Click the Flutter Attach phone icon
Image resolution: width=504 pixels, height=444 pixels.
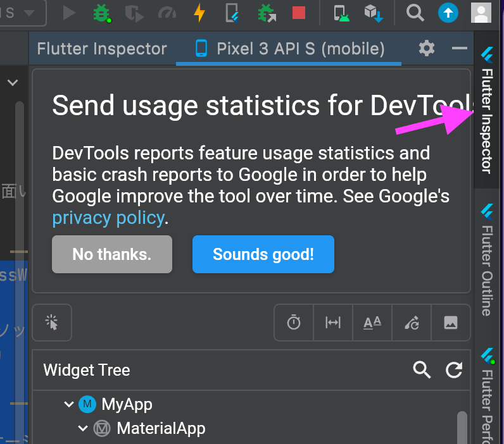click(232, 13)
